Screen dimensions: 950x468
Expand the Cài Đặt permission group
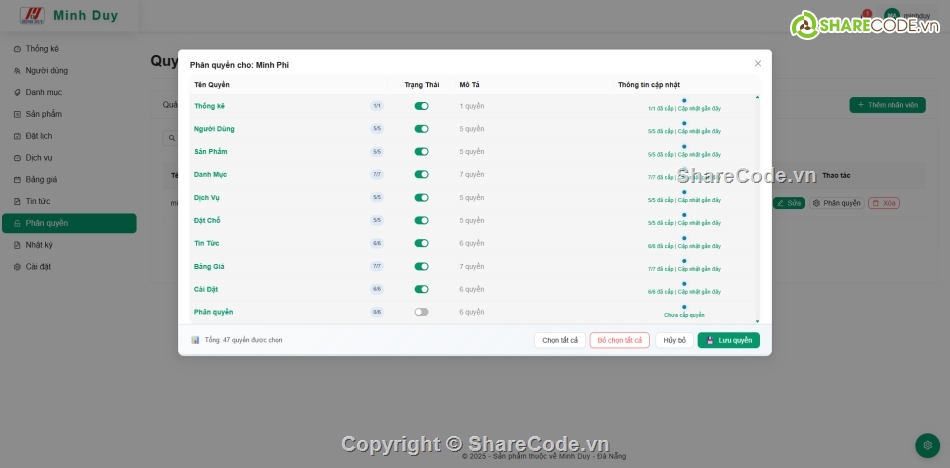click(206, 289)
